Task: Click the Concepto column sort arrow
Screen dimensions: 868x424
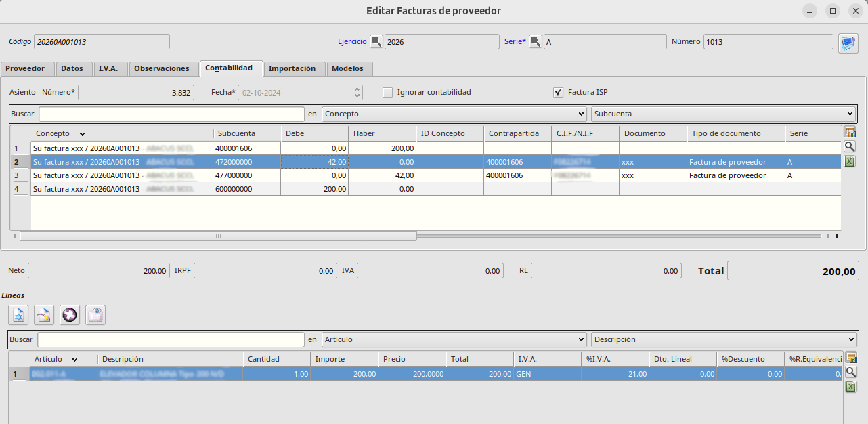Action: click(82, 134)
